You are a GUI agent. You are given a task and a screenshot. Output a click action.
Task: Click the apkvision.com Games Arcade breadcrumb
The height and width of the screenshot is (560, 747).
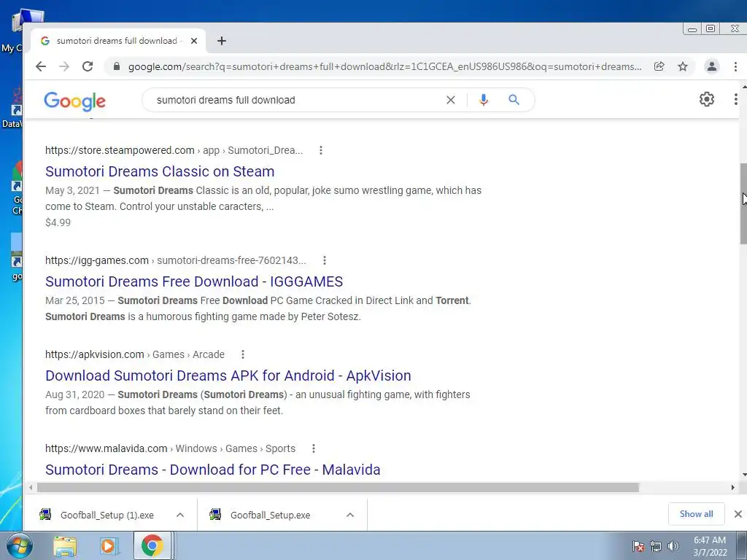coord(135,354)
